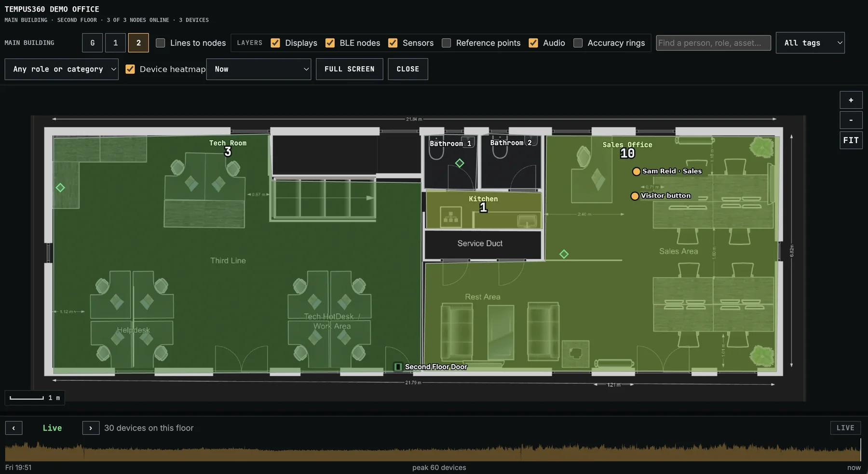Viewport: 868px width, 474px height.
Task: Click the FULL SCREEN button
Action: 350,69
